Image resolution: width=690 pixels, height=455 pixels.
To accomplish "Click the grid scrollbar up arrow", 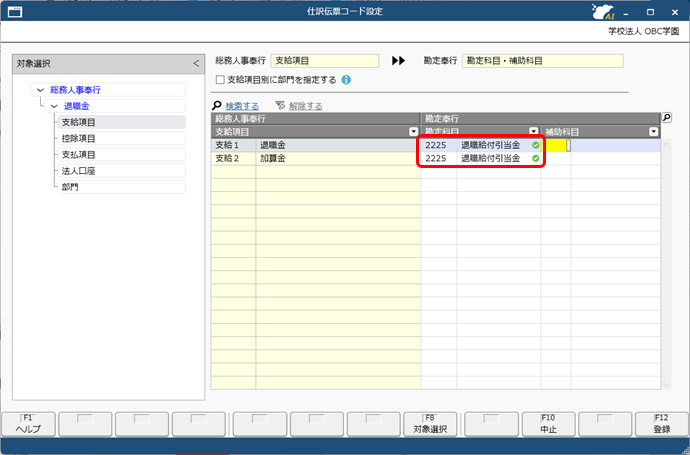I will [666, 143].
